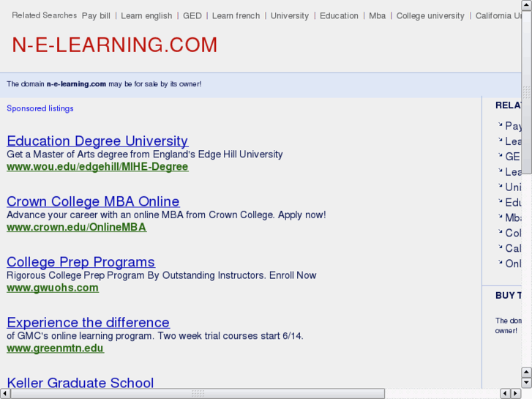Screen dimensions: 532x399
Task: Select the Mba top link
Action: tap(378, 16)
